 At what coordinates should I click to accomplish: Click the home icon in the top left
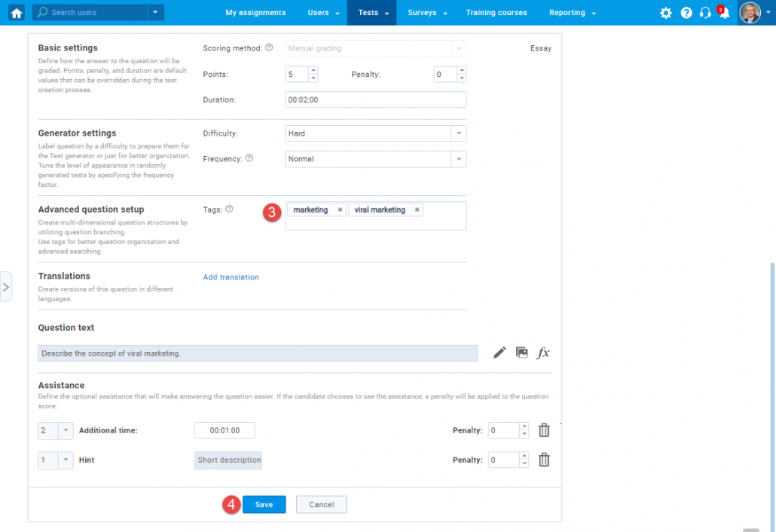coord(16,13)
